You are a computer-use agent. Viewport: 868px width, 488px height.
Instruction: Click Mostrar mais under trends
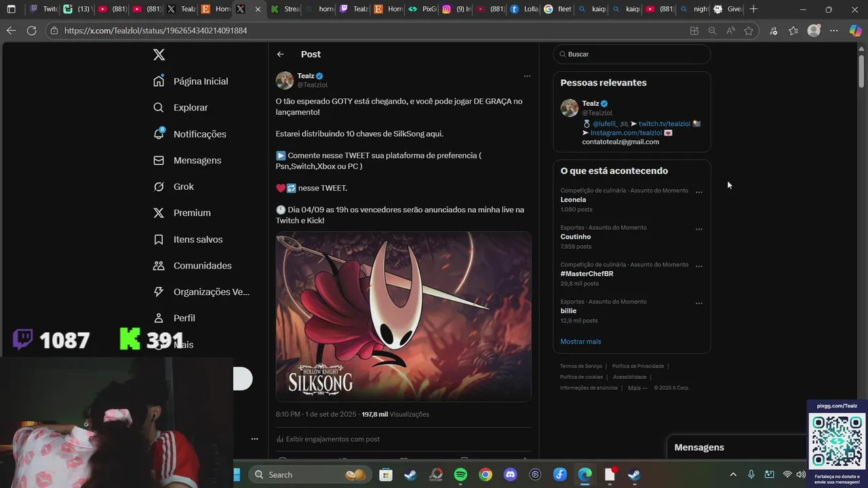[x=580, y=342]
